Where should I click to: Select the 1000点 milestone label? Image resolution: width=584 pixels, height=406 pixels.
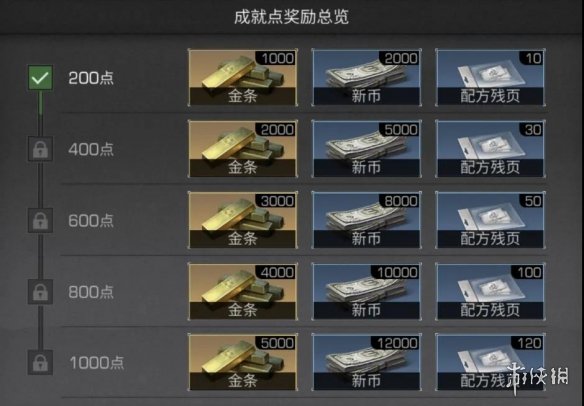96,362
